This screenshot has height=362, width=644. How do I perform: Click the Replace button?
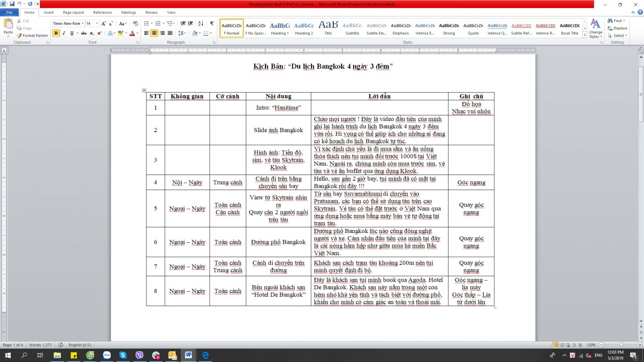[617, 28]
